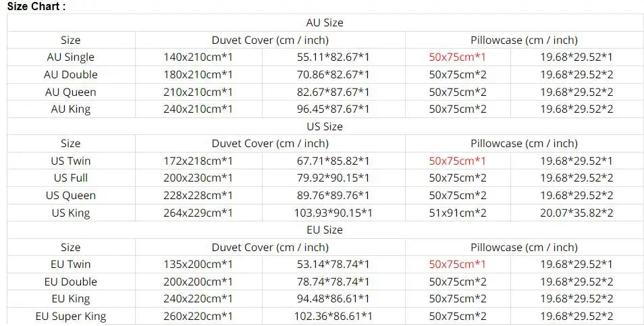Click the EU King 94.48*86.61*1 cell
Screen dimensions: 644x326
point(333,299)
